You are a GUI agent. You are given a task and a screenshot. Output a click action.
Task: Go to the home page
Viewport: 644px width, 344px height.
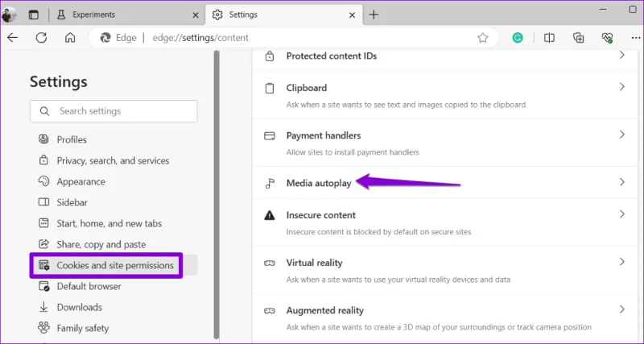[70, 38]
